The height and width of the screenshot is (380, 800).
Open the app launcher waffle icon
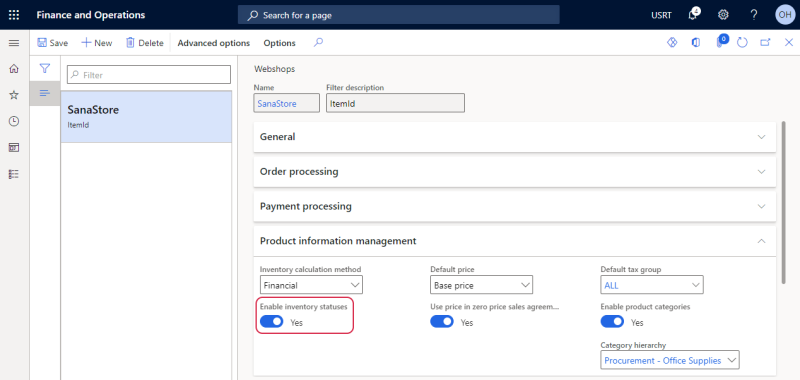click(x=14, y=15)
